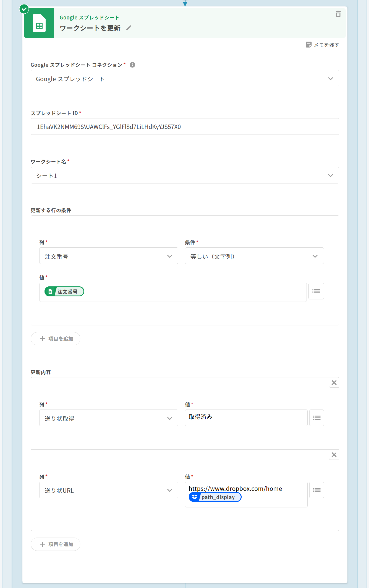Image resolution: width=369 pixels, height=588 pixels.
Task: Open the 送り状URL column dropdown
Action: coord(109,490)
